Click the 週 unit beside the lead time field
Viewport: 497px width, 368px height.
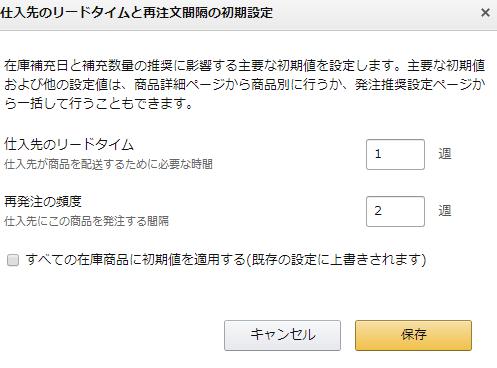point(445,154)
